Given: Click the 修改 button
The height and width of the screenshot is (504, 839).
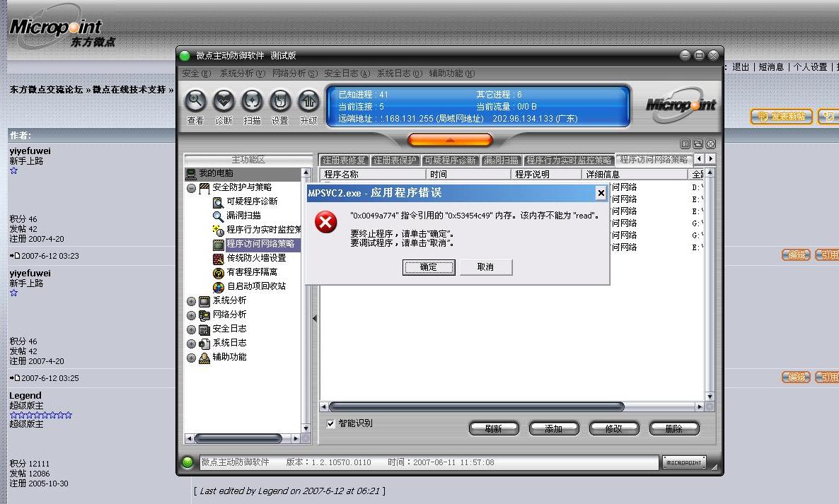Looking at the screenshot, I should coord(614,428).
